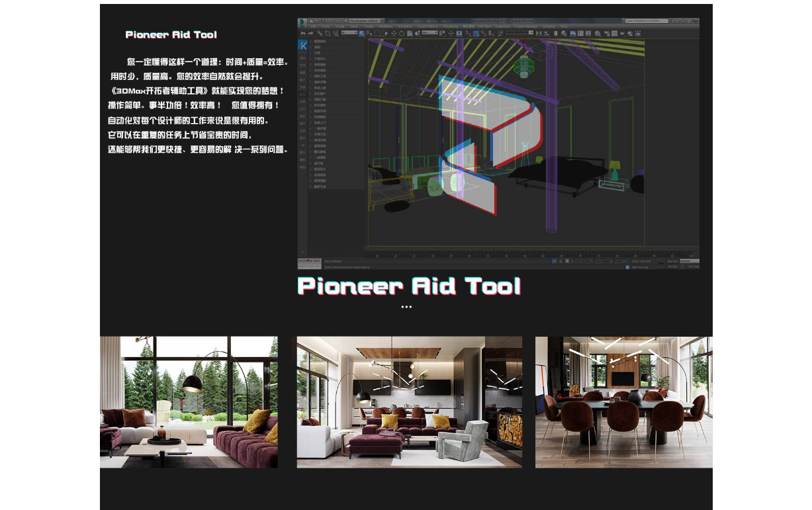Toggle Spinner Snap
The height and width of the screenshot is (510, 812).
click(x=490, y=33)
